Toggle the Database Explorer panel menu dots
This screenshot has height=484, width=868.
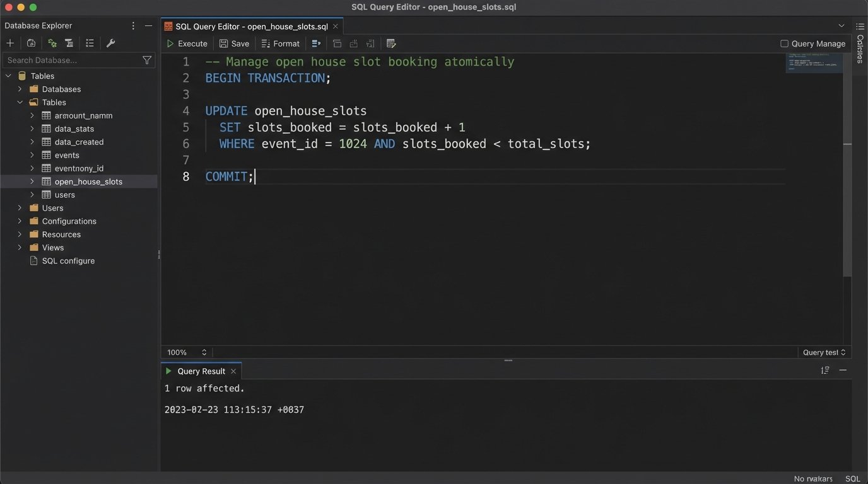tap(132, 25)
